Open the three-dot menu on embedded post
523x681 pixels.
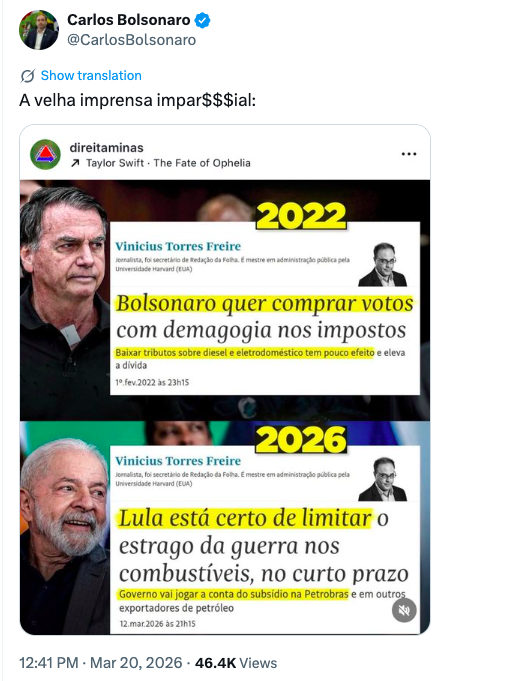(x=409, y=154)
